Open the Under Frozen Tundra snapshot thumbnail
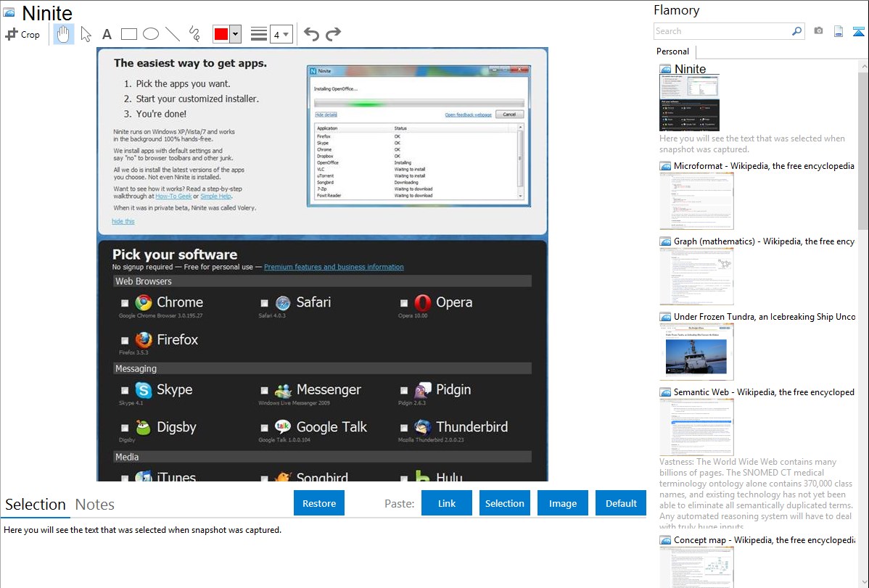The height and width of the screenshot is (588, 869). [696, 352]
